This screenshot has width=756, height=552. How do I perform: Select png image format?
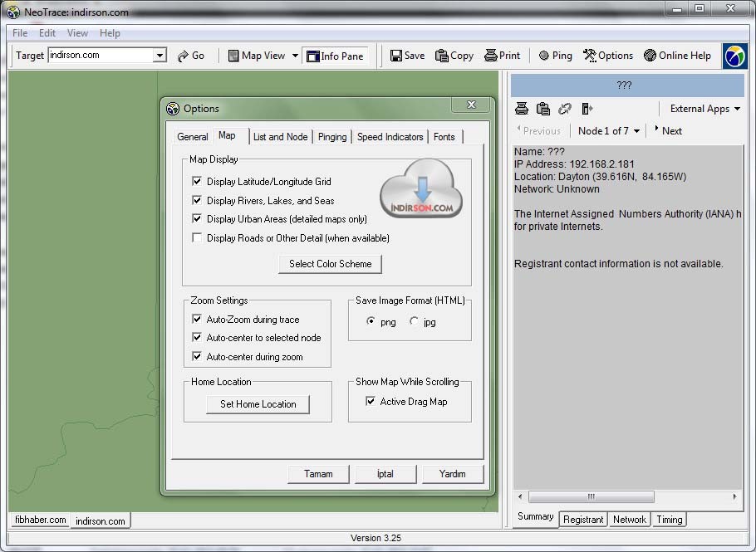point(371,320)
